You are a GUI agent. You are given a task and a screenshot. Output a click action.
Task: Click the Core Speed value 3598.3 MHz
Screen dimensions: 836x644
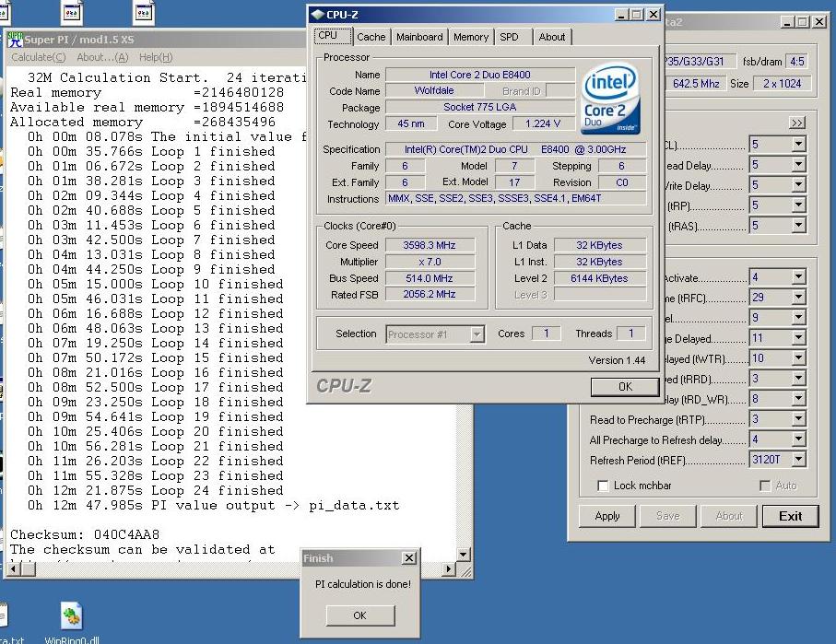(430, 245)
